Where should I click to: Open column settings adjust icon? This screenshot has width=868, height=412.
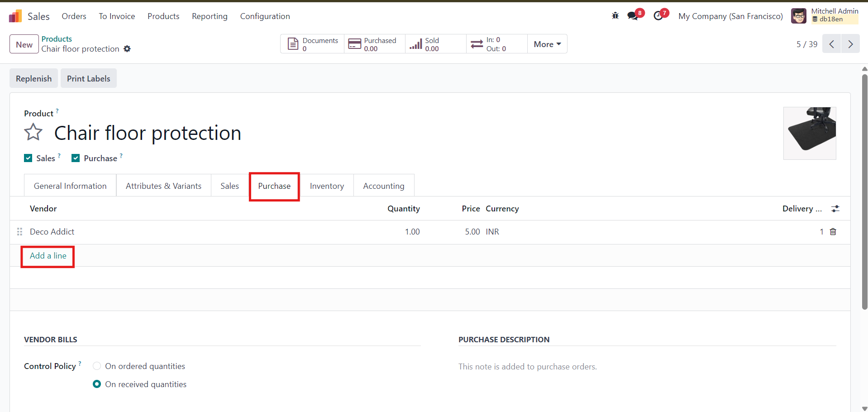[x=835, y=209]
